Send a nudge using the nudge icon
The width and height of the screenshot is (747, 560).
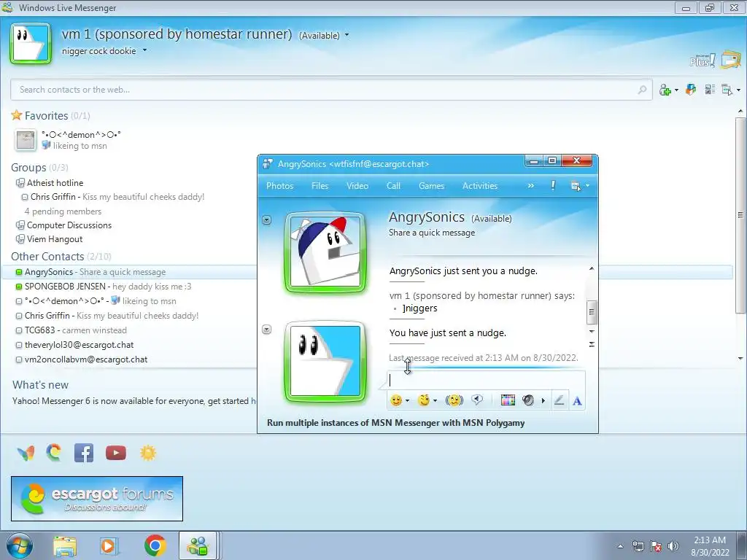(454, 400)
